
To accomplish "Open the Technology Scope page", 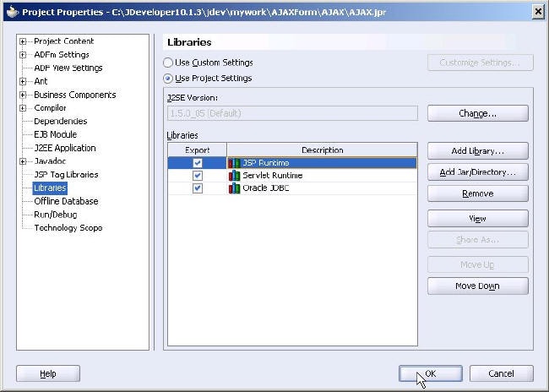I will click(x=68, y=228).
